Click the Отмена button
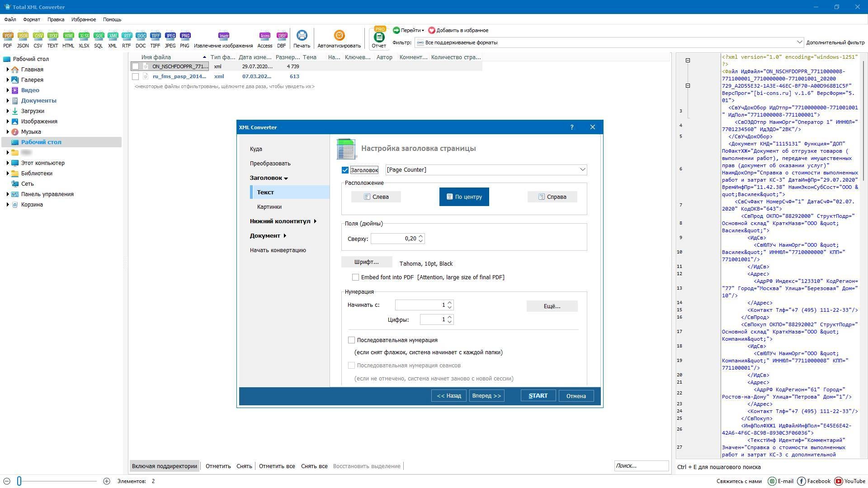Image resolution: width=868 pixels, height=488 pixels. click(x=576, y=396)
